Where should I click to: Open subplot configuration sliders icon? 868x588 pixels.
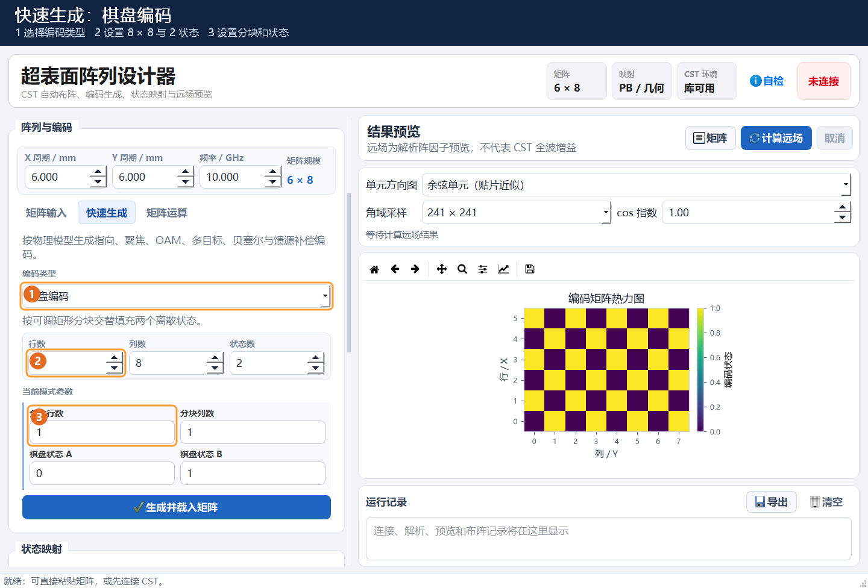click(483, 269)
